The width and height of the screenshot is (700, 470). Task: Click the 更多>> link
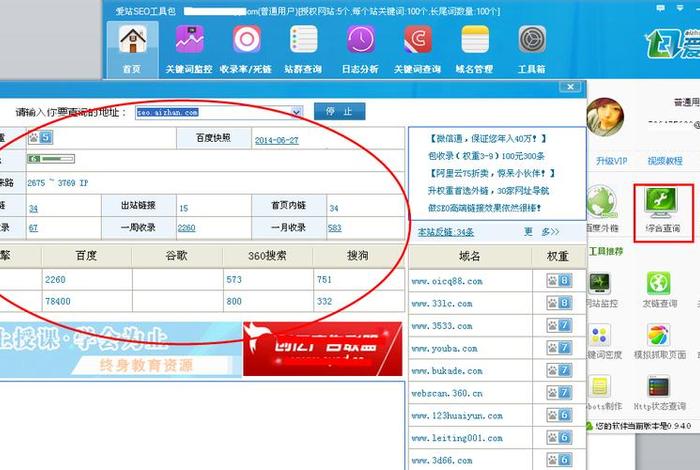click(x=541, y=232)
